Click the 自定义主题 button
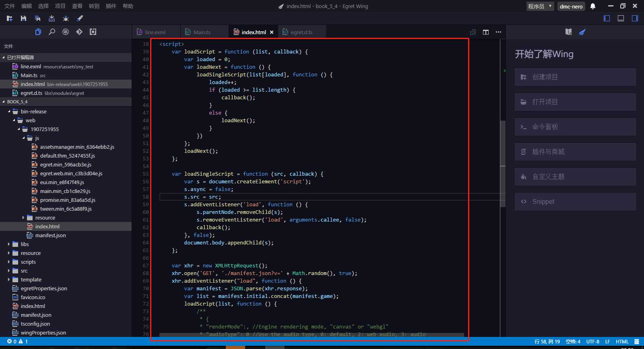644x349 pixels. (x=575, y=177)
